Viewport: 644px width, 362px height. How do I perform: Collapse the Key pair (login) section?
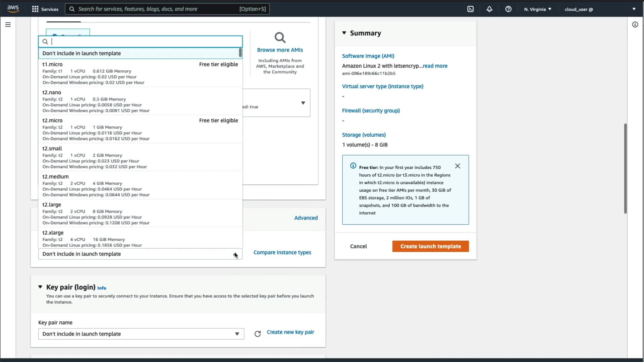click(40, 287)
